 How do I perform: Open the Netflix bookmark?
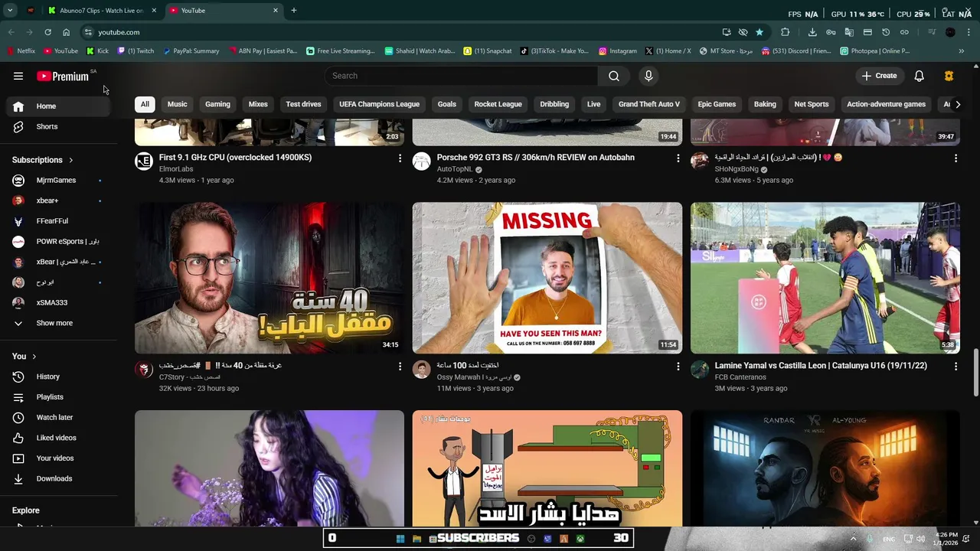[x=21, y=51]
